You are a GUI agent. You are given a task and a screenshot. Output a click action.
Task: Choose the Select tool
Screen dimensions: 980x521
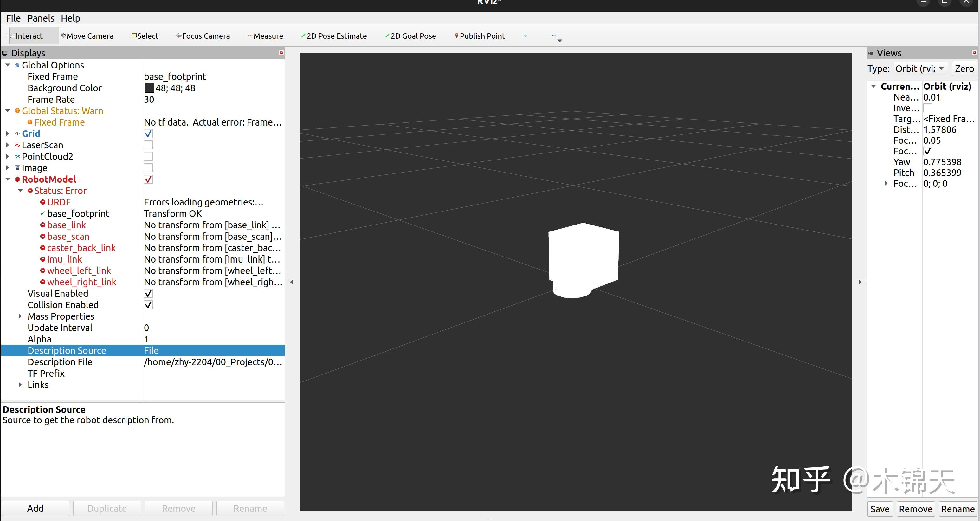145,36
